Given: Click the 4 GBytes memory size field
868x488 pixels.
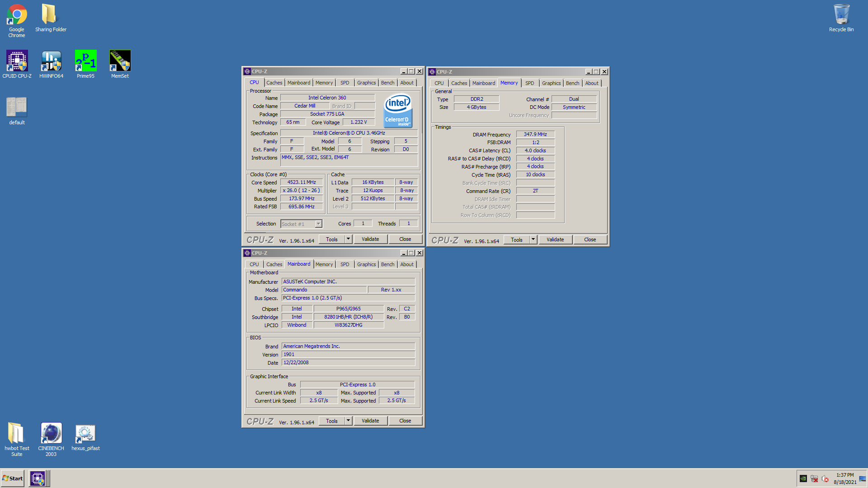Looking at the screenshot, I should [476, 107].
